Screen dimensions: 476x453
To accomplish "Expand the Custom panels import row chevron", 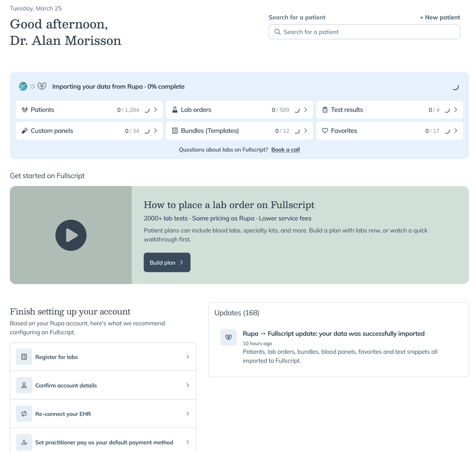I will click(x=156, y=131).
